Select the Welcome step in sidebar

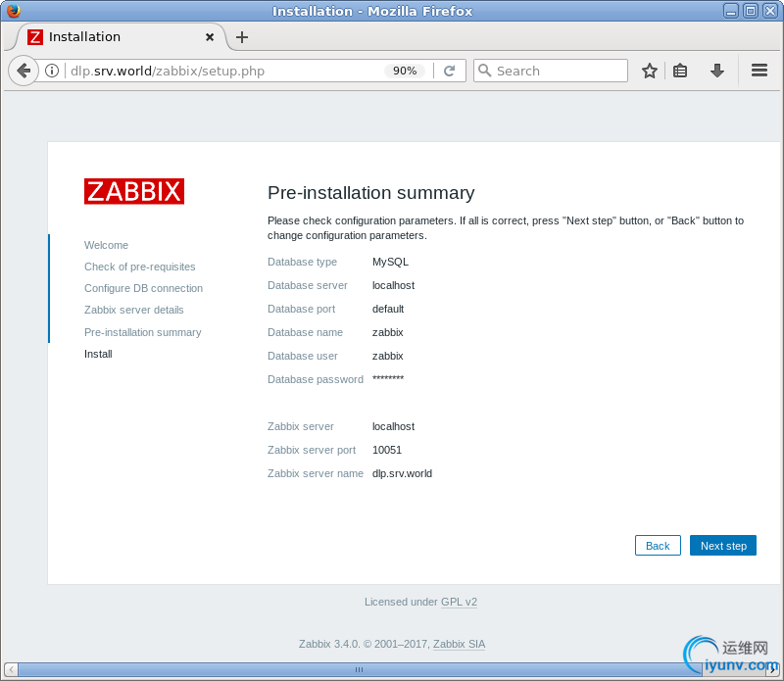click(x=106, y=245)
